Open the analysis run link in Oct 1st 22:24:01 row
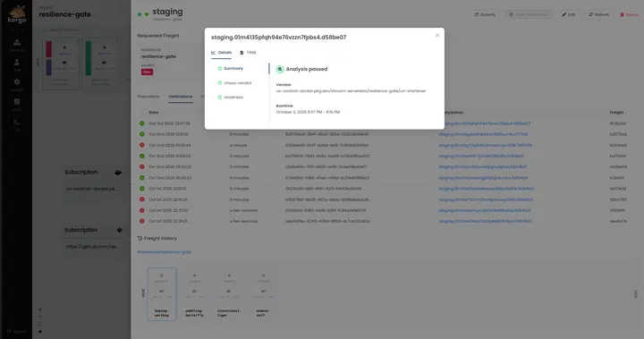644x339 pixels. (x=485, y=221)
